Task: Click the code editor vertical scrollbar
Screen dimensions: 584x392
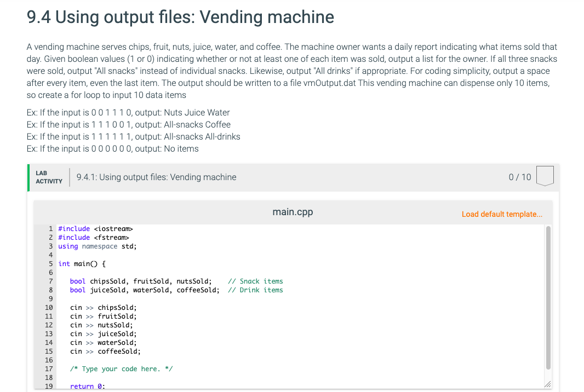Action: click(548, 297)
